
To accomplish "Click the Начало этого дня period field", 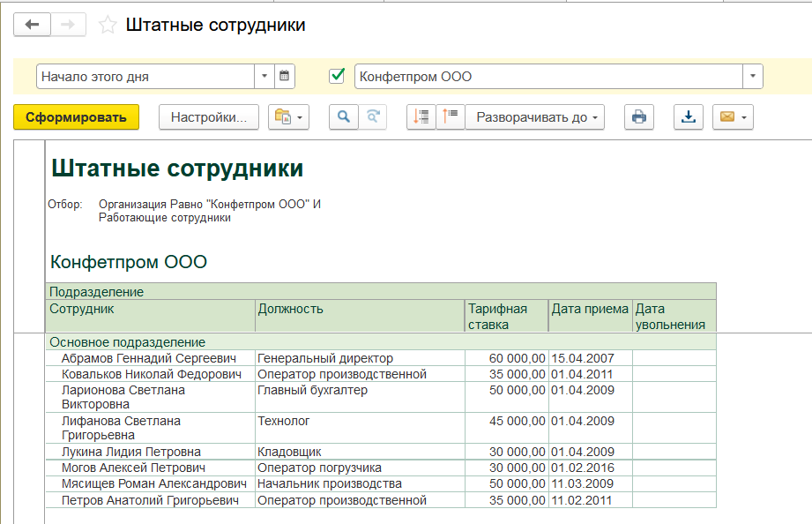I will [145, 76].
